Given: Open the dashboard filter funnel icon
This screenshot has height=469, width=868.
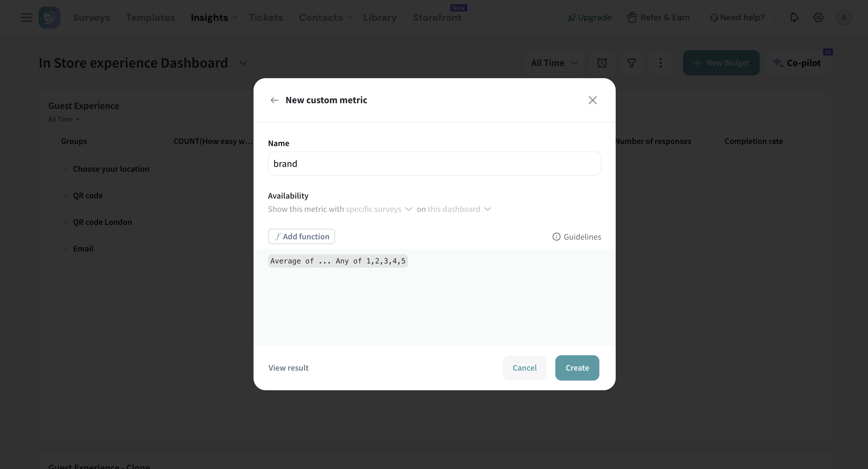Looking at the screenshot, I should (631, 63).
